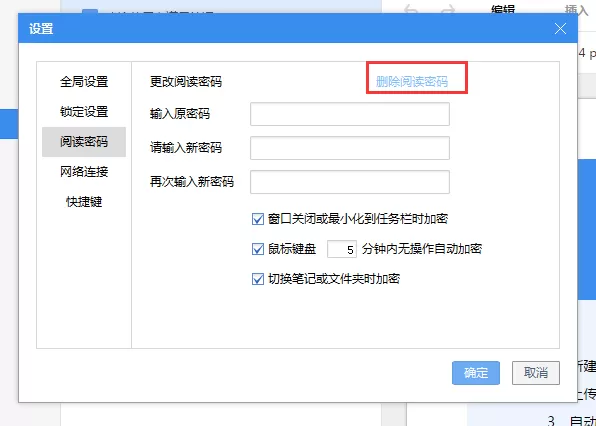Focus the 再次输入新密码 field
The width and height of the screenshot is (596, 426).
pyautogui.click(x=350, y=182)
